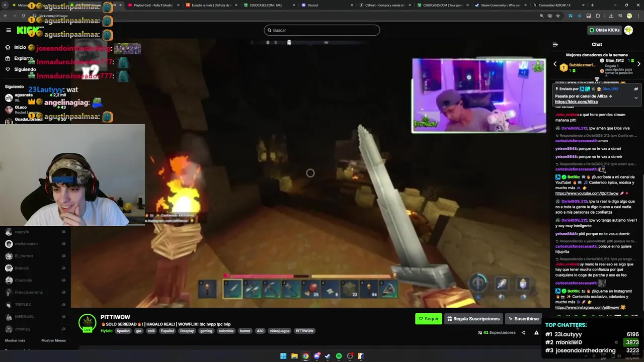The image size is (644, 362).
Task: Open the Kick hamburger sidebar menu
Action: coord(9,30)
